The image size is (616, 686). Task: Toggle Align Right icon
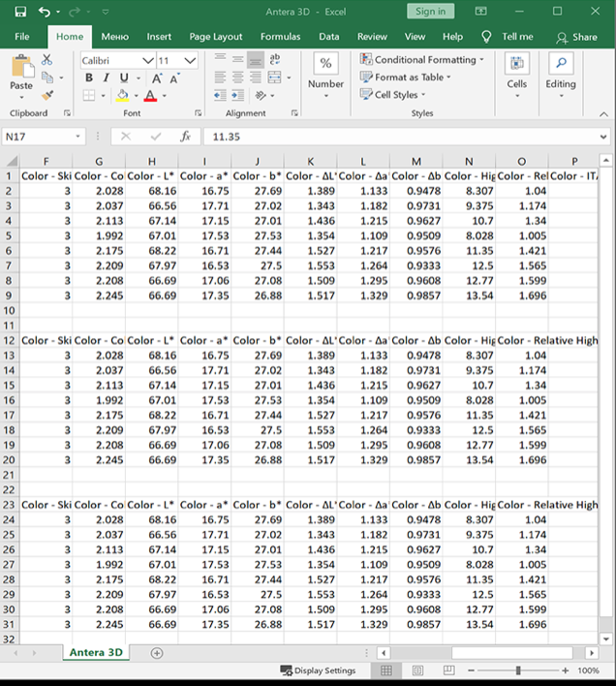(x=256, y=78)
